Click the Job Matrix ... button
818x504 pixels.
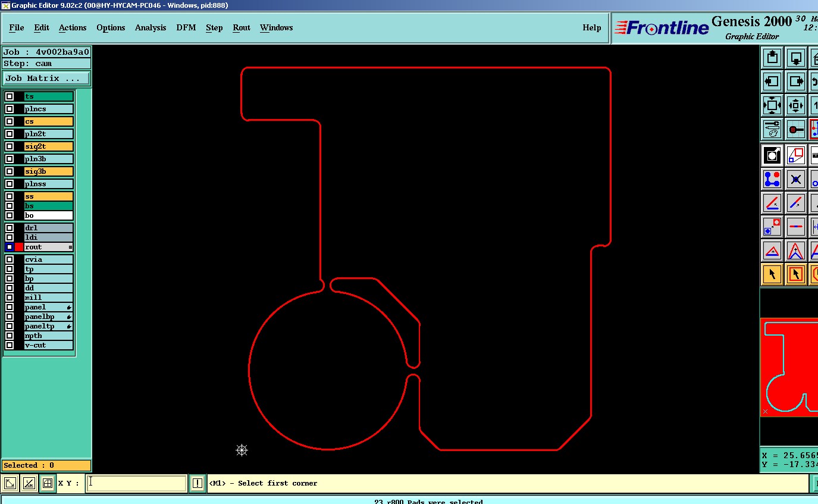click(x=46, y=79)
